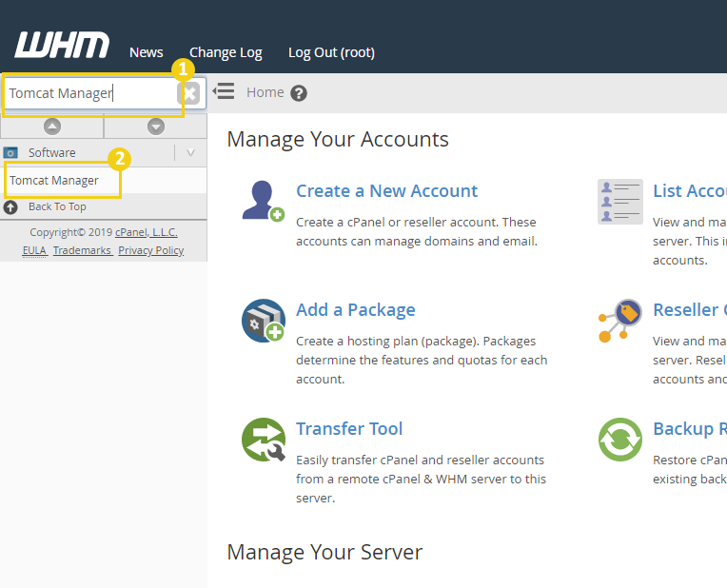Click the cPanel, L.L.C. copyright link

pos(146,232)
